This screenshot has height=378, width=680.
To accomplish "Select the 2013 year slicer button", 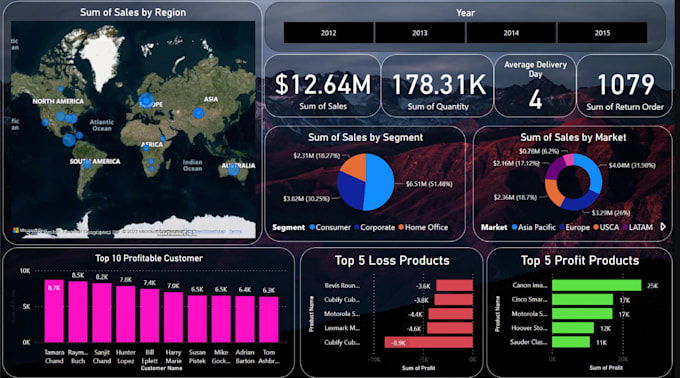I will tap(420, 33).
